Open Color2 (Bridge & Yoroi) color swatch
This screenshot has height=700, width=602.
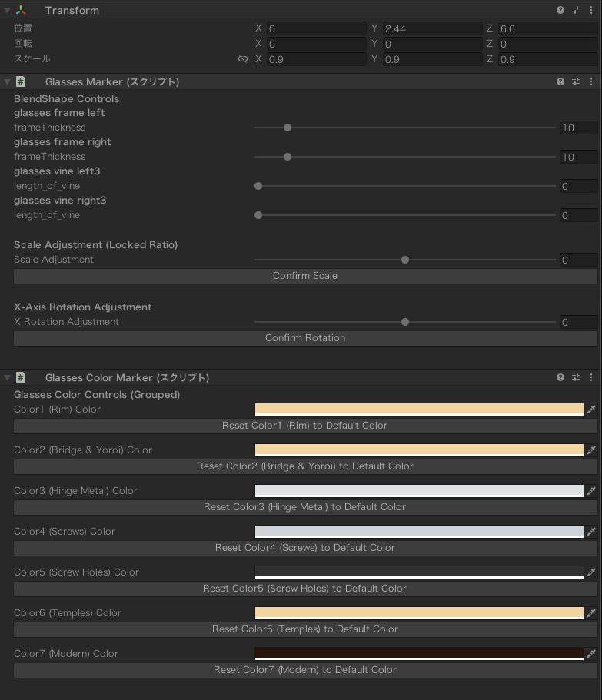419,450
